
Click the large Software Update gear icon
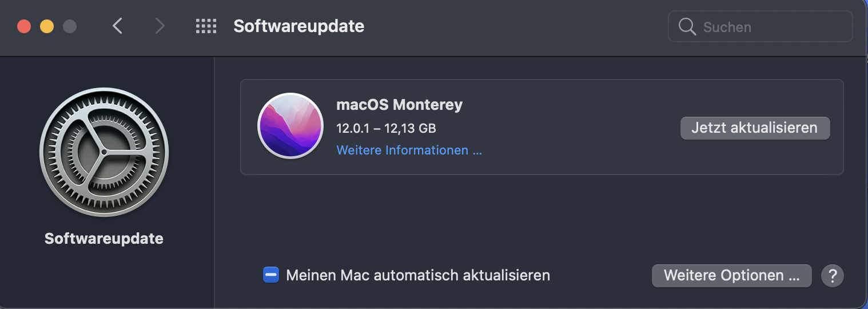[x=104, y=152]
